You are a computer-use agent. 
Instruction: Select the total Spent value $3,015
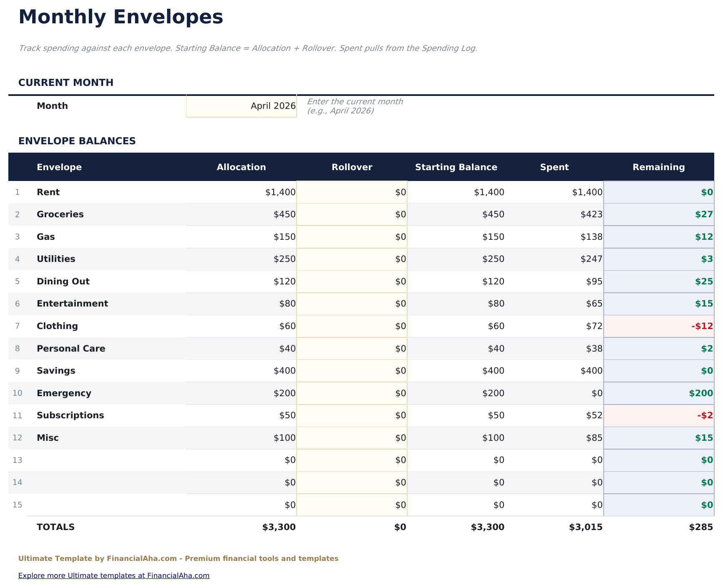pyautogui.click(x=586, y=527)
